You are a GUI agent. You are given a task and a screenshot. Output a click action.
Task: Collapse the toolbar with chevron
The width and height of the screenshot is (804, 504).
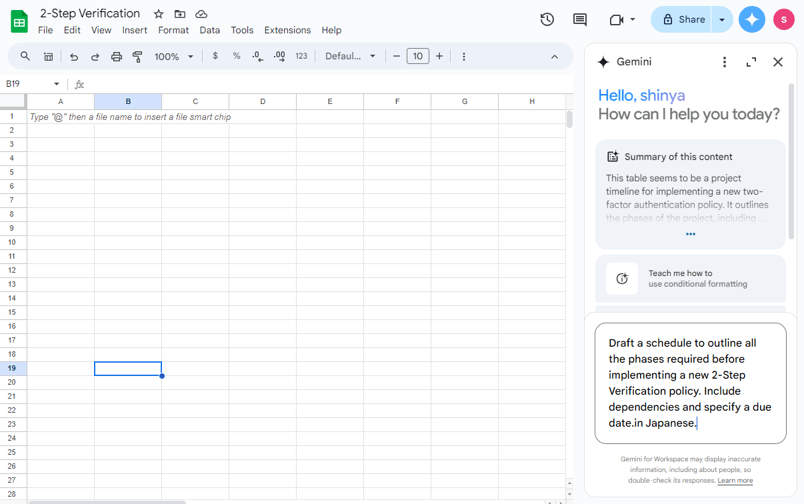click(554, 56)
